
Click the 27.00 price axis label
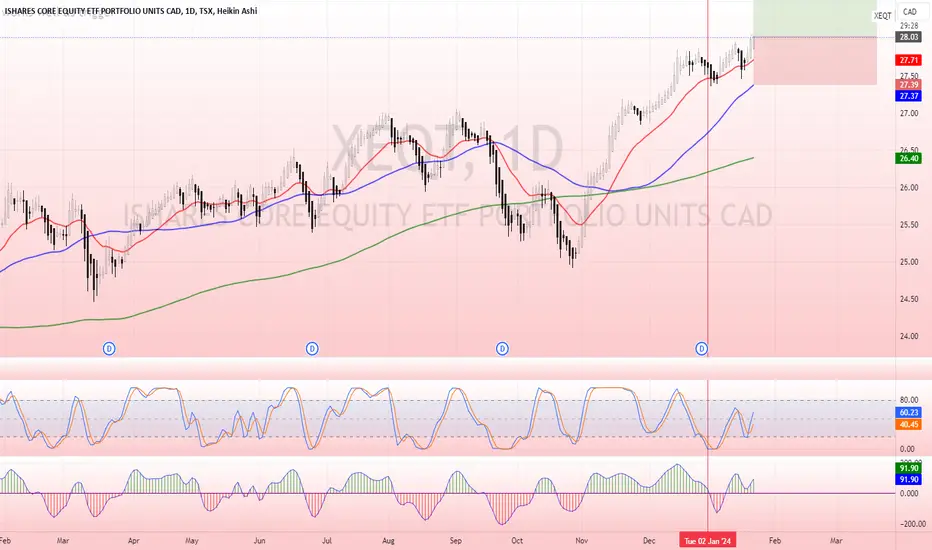[909, 113]
